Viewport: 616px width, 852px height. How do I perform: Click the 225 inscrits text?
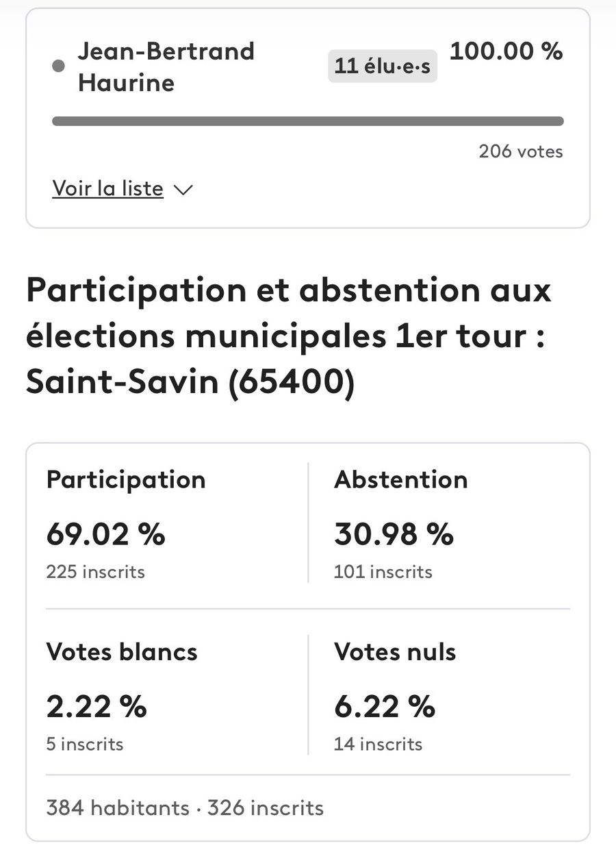coord(95,572)
